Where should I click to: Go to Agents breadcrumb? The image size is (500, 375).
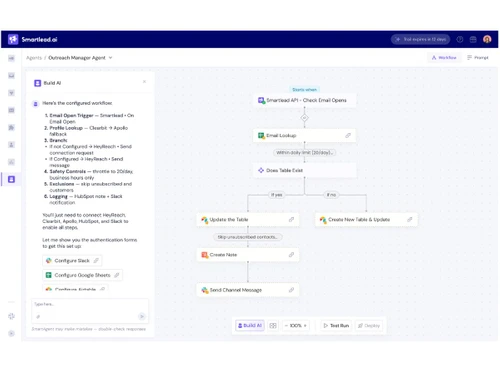coord(34,58)
